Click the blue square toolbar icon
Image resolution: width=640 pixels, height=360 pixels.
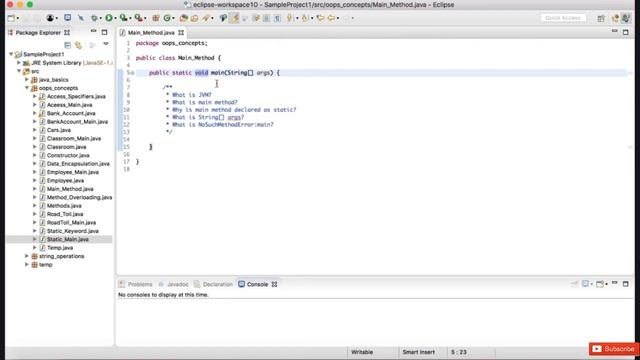click(x=68, y=18)
